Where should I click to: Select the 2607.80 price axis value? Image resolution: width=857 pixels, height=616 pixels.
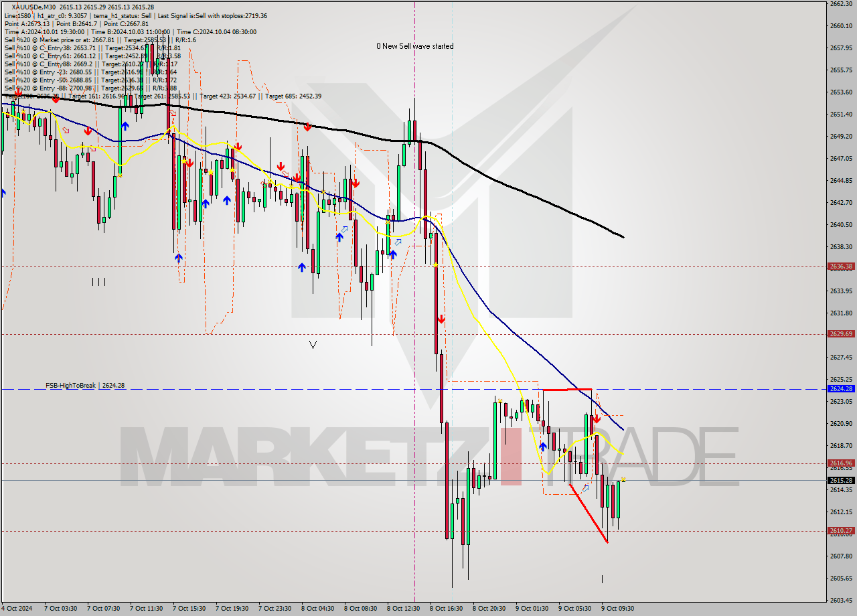841,556
